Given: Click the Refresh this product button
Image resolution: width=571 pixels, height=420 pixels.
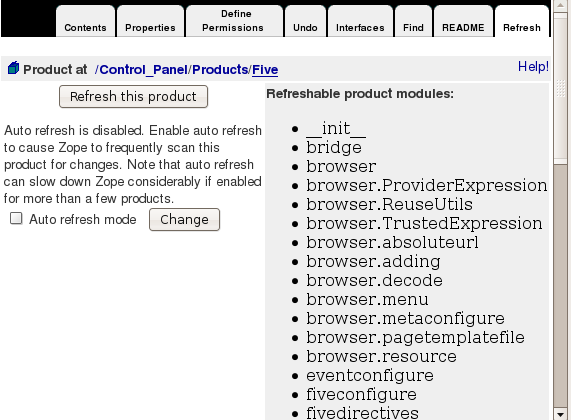Looking at the screenshot, I should [x=133, y=97].
